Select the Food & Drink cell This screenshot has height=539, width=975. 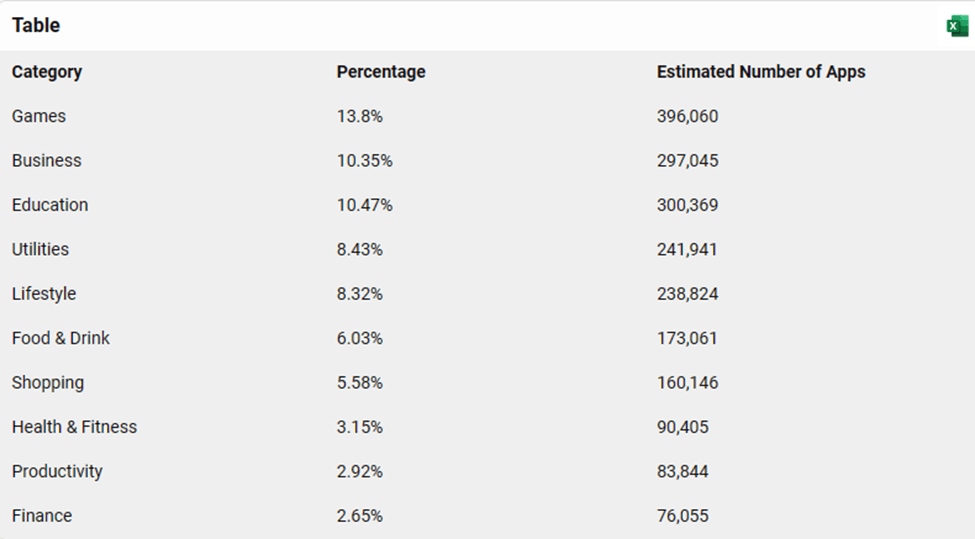pos(61,338)
